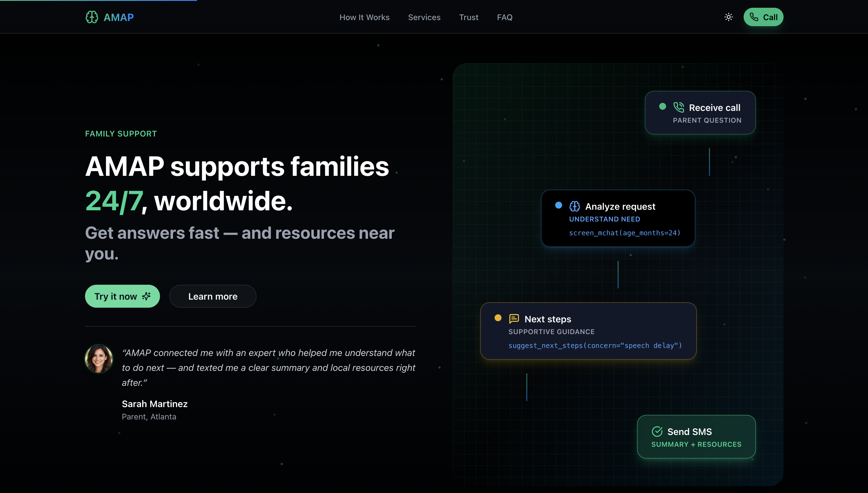
Task: Click the checkmark icon beside Send SMS
Action: [657, 432]
